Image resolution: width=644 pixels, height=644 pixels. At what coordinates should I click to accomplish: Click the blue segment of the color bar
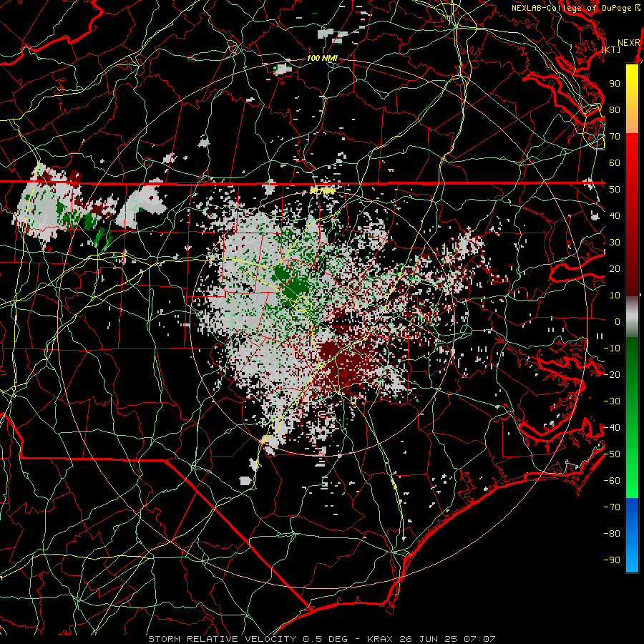tap(632, 535)
